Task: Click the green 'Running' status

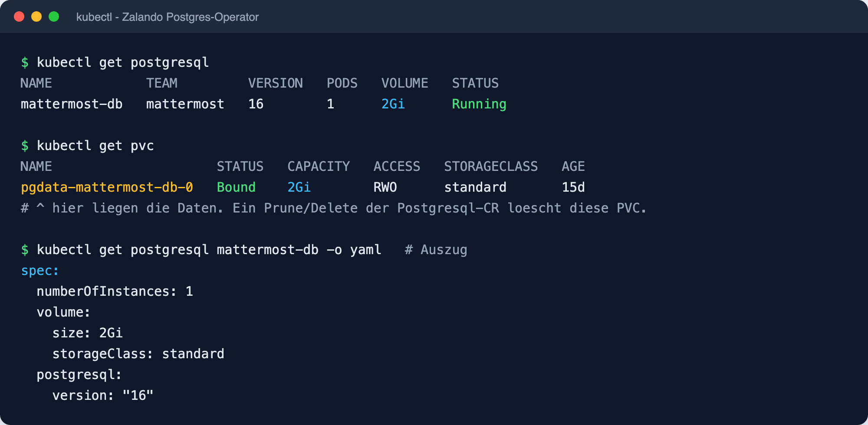Action: click(x=479, y=105)
